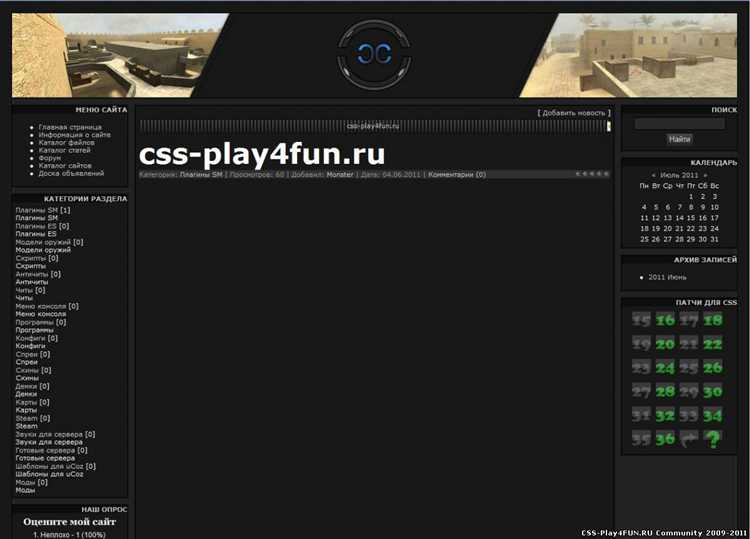The width and height of the screenshot is (750, 539).
Task: Click the Добавить новость link
Action: 573,113
